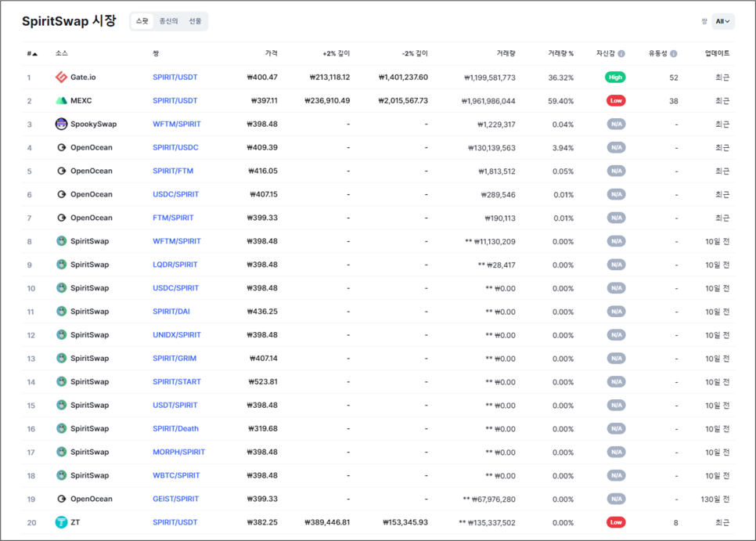Sort by 거래량 % column header
The height and width of the screenshot is (541, 756).
pyautogui.click(x=560, y=53)
